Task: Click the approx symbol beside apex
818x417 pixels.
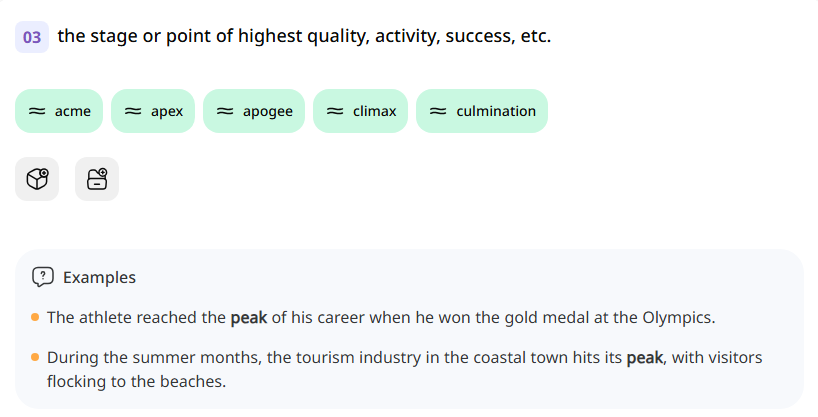Action: point(132,111)
